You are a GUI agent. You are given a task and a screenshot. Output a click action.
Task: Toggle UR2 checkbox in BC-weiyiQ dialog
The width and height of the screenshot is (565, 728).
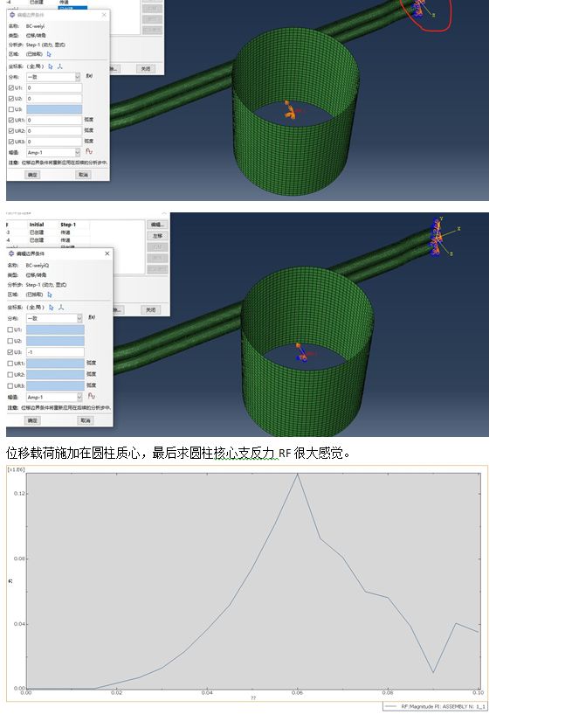[x=11, y=374]
